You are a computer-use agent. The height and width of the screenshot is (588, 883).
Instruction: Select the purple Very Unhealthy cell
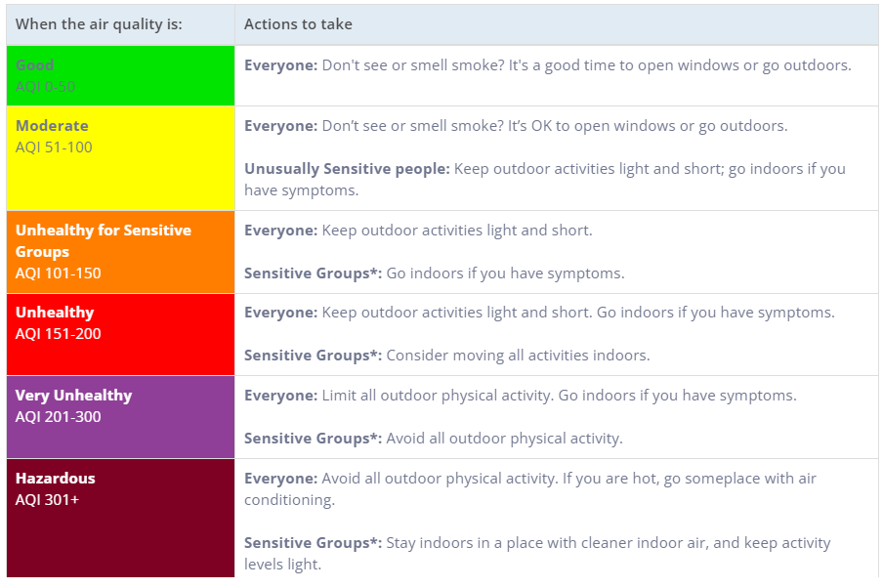pyautogui.click(x=120, y=416)
